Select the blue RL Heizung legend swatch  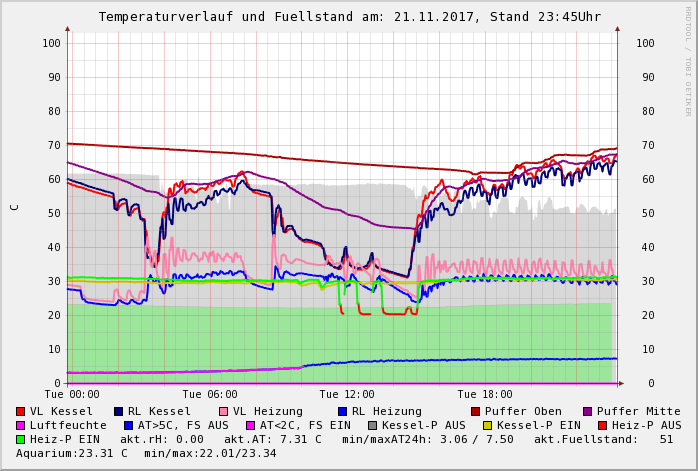[x=342, y=411]
